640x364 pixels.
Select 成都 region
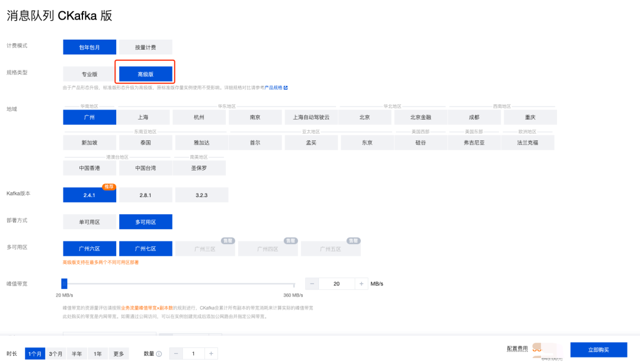[x=474, y=117]
